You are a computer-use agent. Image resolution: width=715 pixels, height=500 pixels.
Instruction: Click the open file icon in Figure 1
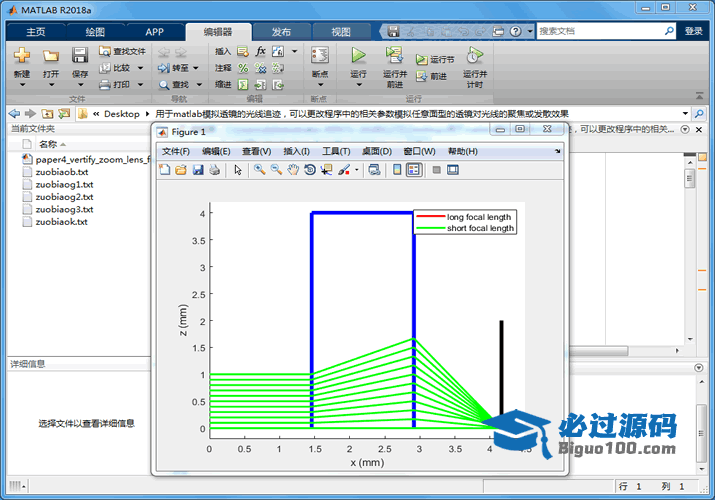coord(181,170)
